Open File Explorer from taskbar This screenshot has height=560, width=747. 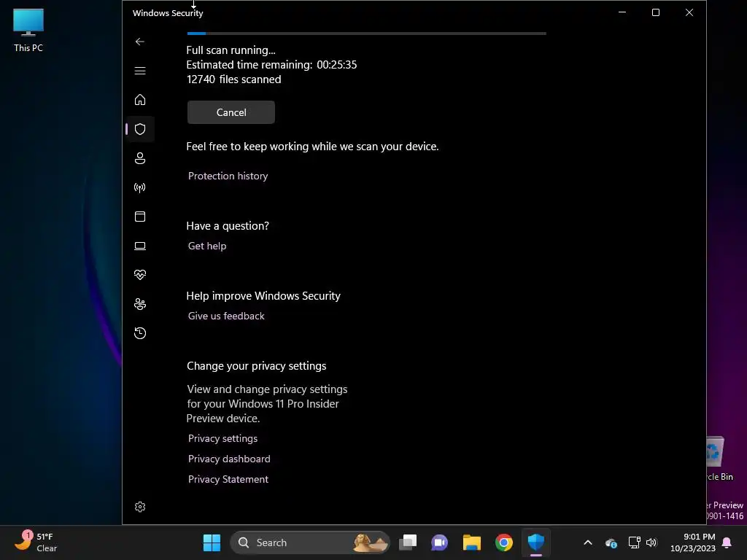472,542
